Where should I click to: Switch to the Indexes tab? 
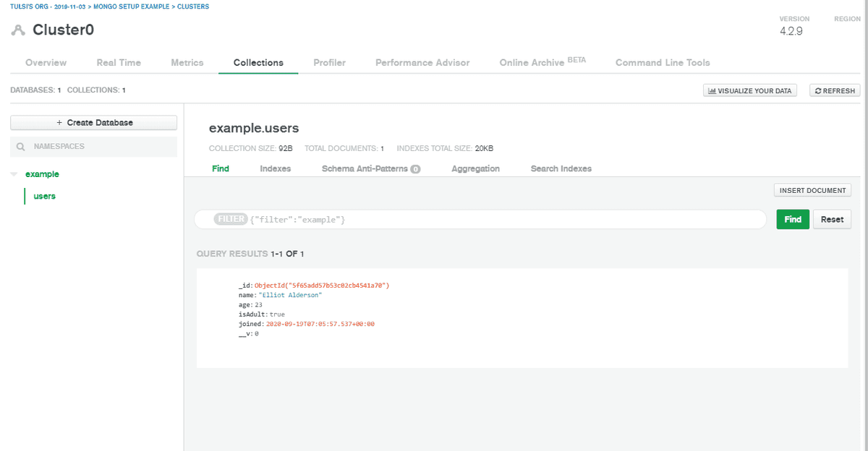point(275,168)
